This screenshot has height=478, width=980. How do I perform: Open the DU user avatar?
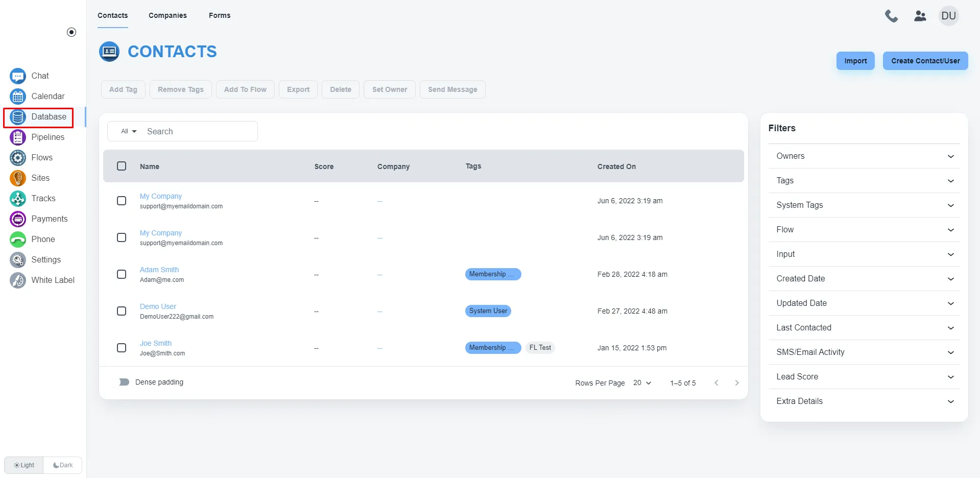[x=949, y=16]
